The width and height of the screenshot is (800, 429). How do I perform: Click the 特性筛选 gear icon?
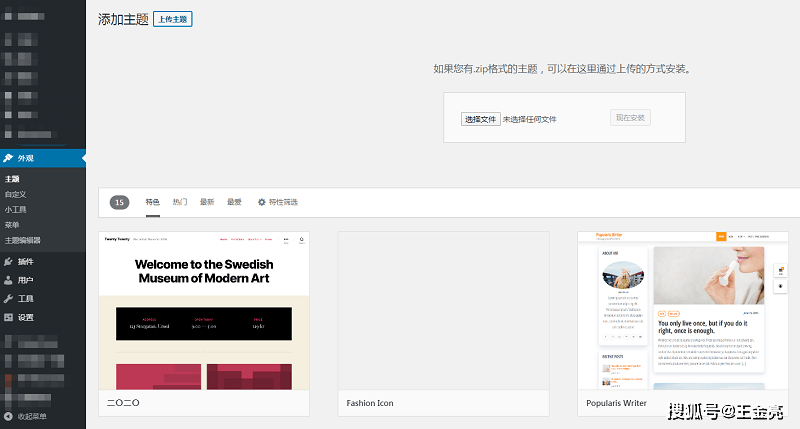pos(262,202)
